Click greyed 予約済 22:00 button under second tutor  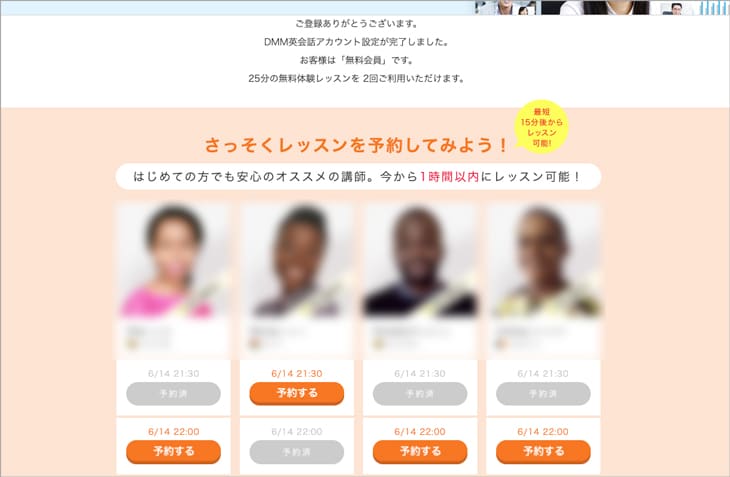(x=297, y=452)
